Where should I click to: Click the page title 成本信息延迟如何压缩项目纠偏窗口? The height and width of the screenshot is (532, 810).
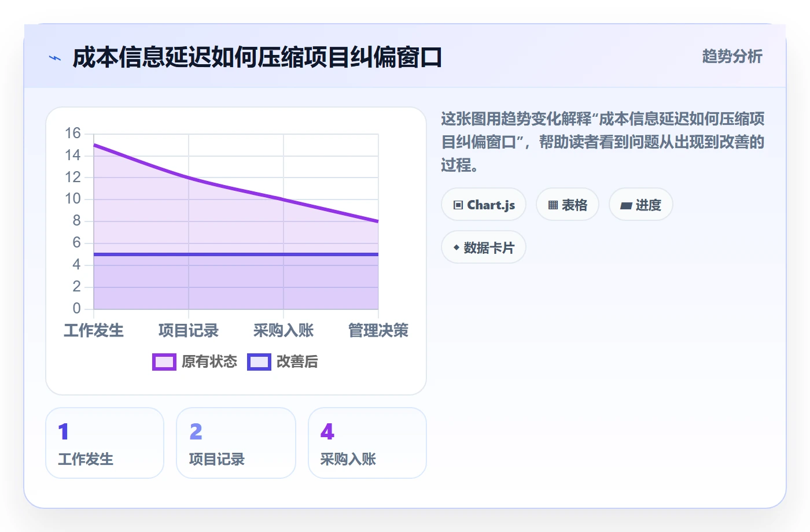click(x=257, y=58)
